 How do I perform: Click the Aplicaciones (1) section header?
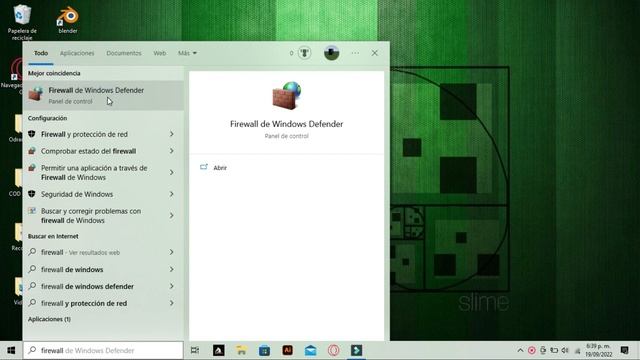[x=49, y=319]
